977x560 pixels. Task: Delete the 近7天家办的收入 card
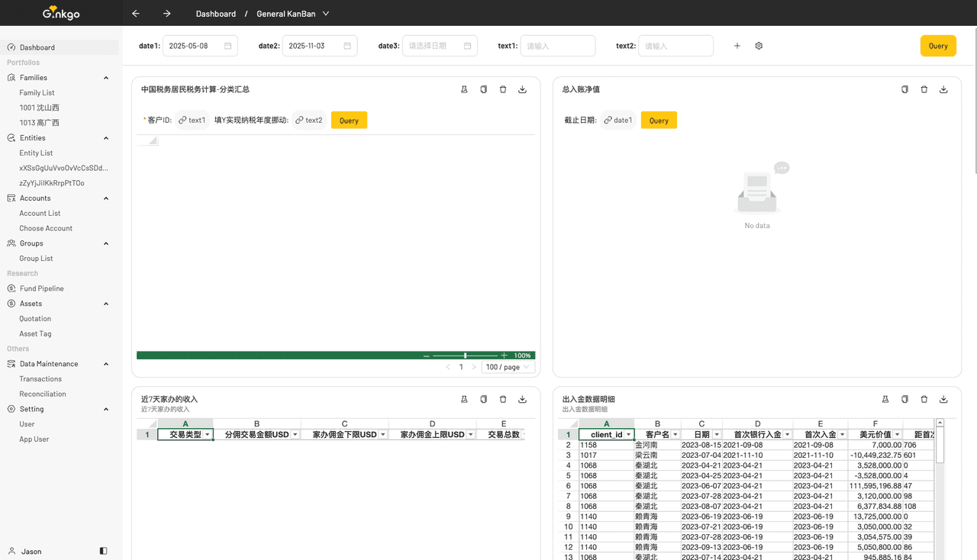tap(503, 399)
